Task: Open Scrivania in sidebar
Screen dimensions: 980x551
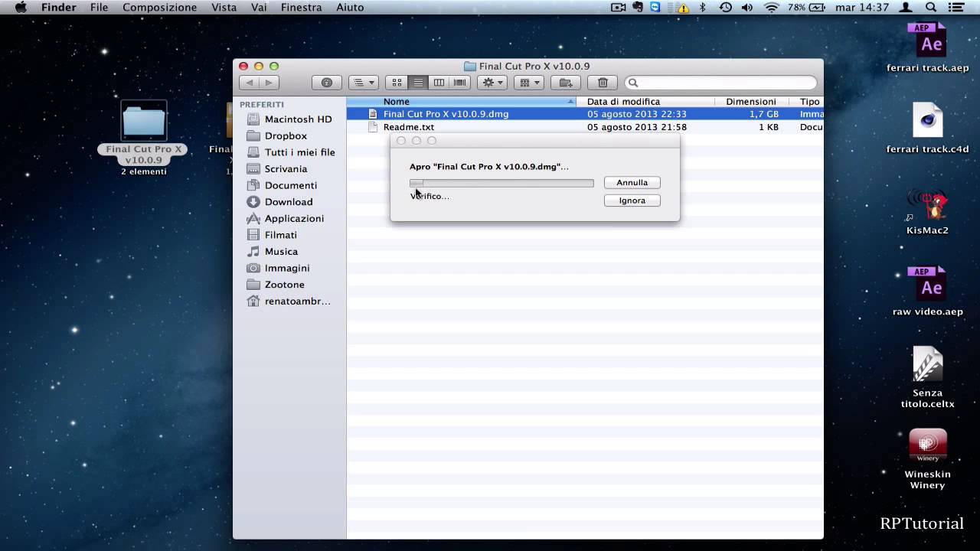Action: tap(277, 168)
